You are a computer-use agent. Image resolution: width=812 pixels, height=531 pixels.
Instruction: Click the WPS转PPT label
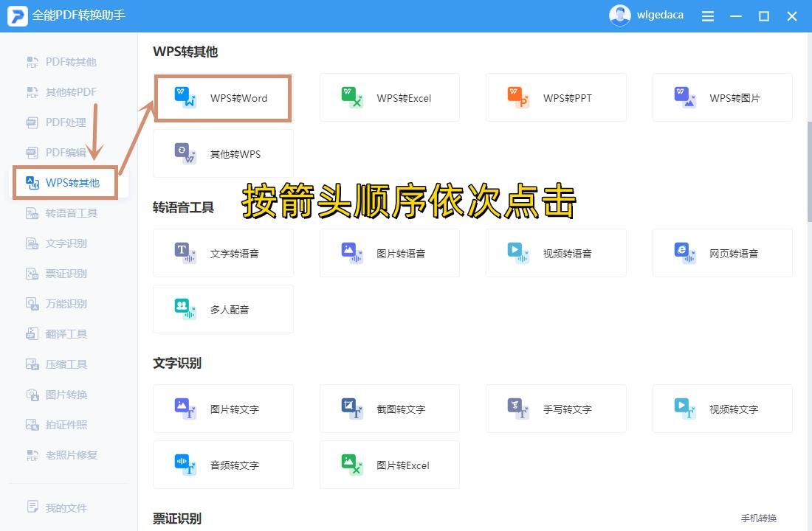568,98
